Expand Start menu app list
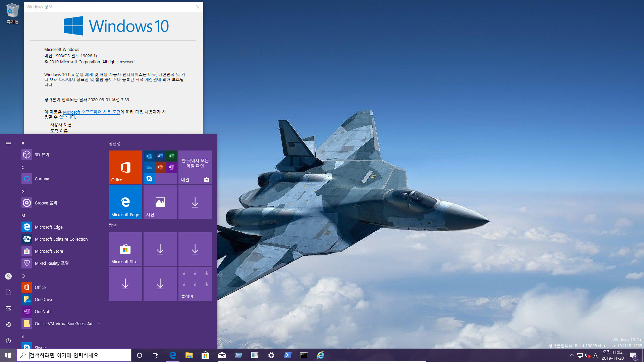644x362 pixels. pos(8,143)
